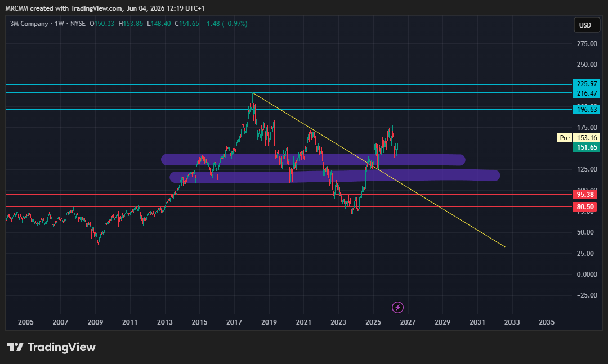Click the TradingView logo at bottom left

point(51,347)
